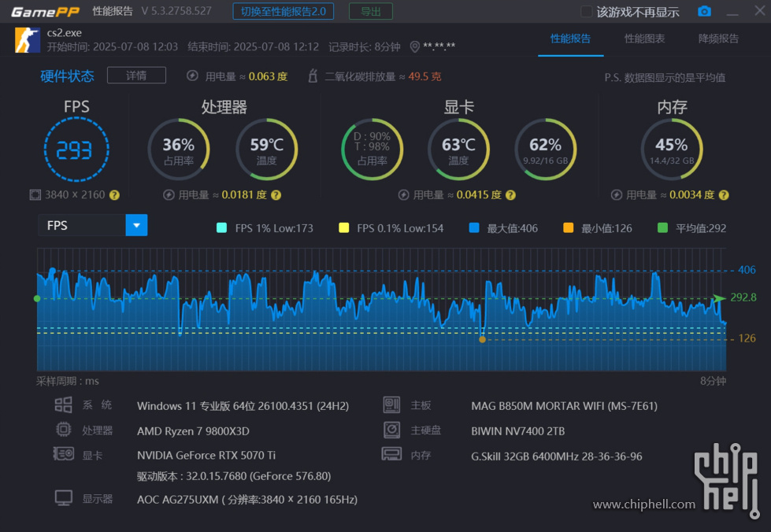Viewport: 771px width, 532px height.
Task: Open the help icon beside 0.0181 度
Action: point(276,195)
